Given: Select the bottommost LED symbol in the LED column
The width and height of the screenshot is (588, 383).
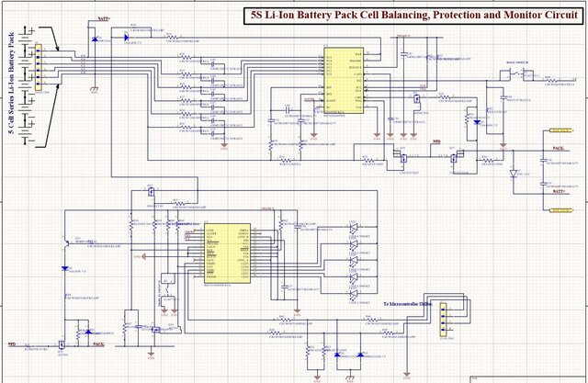Looking at the screenshot, I should [353, 295].
